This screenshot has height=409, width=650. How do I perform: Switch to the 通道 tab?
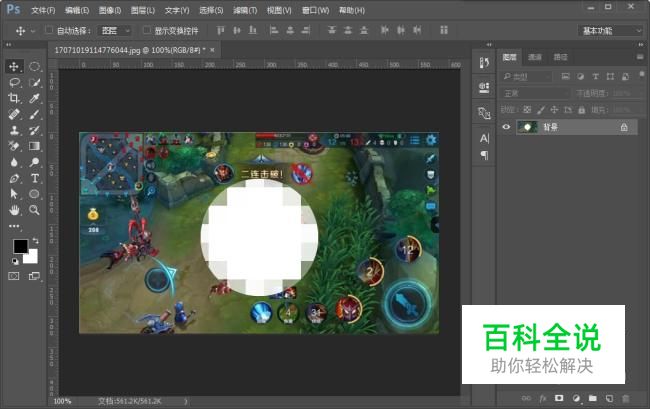pos(535,57)
